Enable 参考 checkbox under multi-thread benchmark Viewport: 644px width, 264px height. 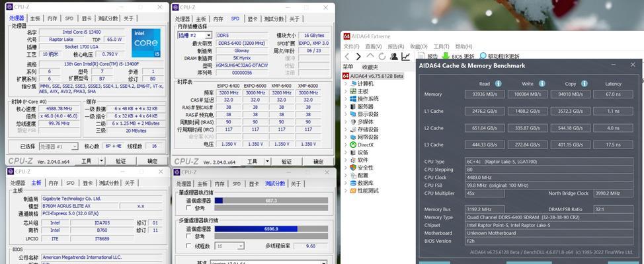click(188, 236)
